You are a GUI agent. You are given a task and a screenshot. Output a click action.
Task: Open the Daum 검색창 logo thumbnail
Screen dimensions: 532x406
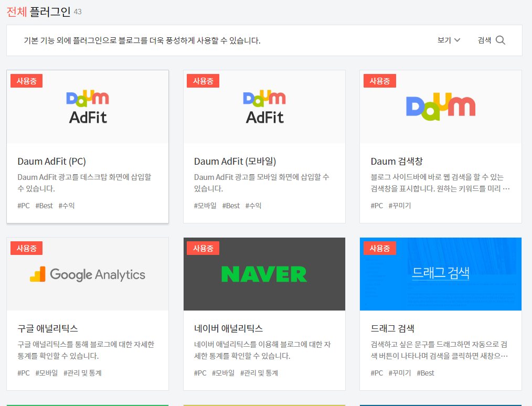pyautogui.click(x=441, y=107)
